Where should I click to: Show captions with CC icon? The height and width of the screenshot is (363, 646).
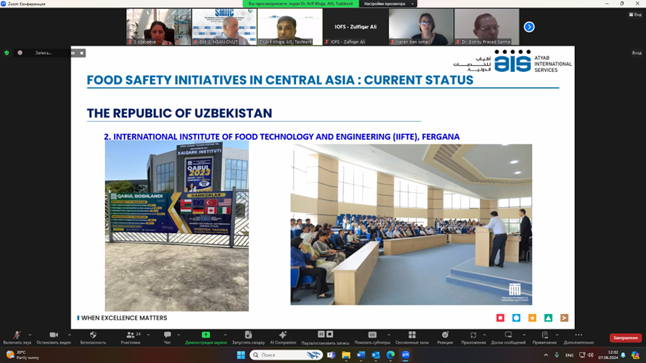pos(372,335)
